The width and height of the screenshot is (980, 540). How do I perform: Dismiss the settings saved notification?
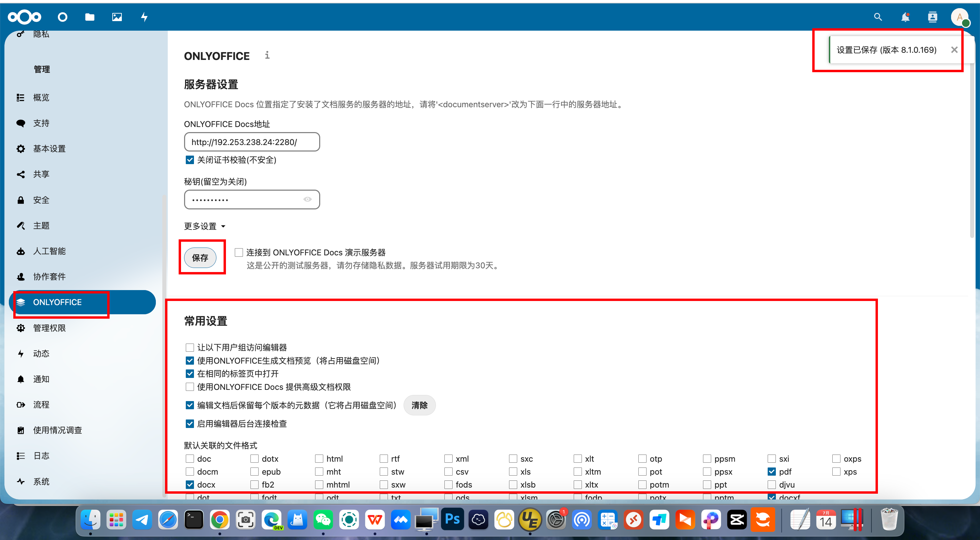(954, 49)
